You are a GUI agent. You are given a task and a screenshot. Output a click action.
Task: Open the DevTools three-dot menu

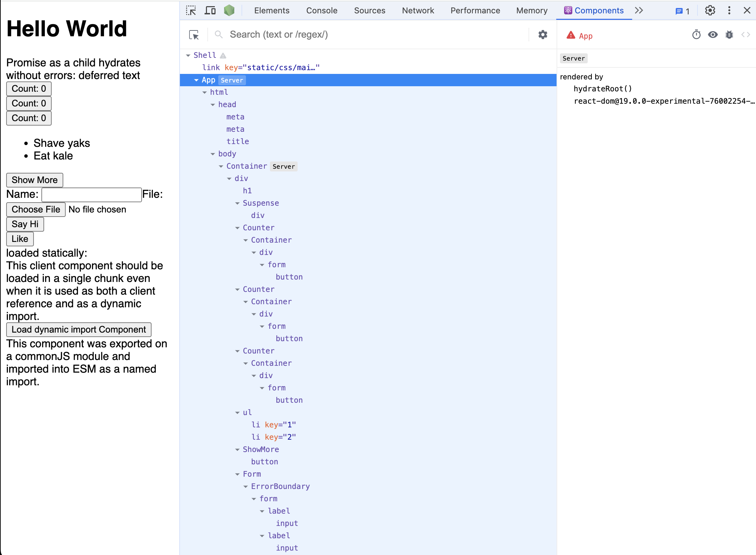729,11
